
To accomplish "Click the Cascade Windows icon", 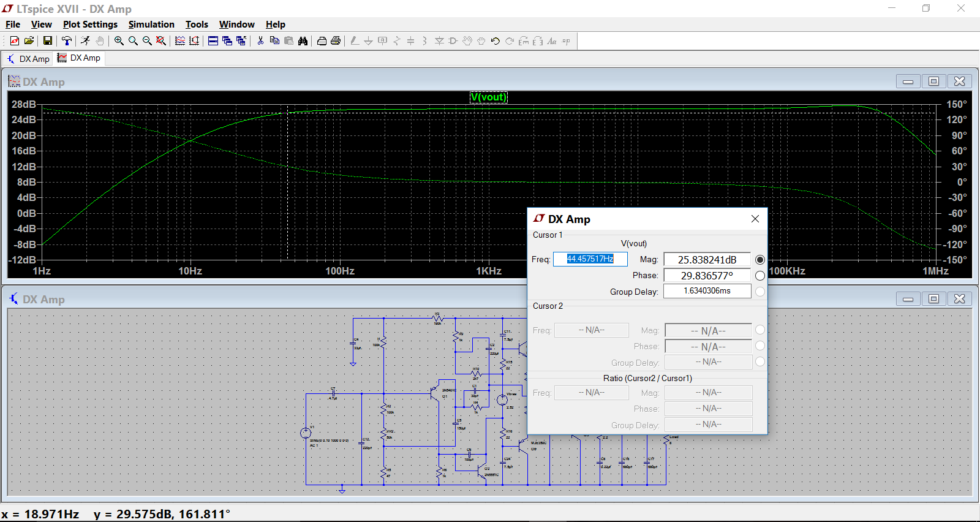I will (227, 41).
